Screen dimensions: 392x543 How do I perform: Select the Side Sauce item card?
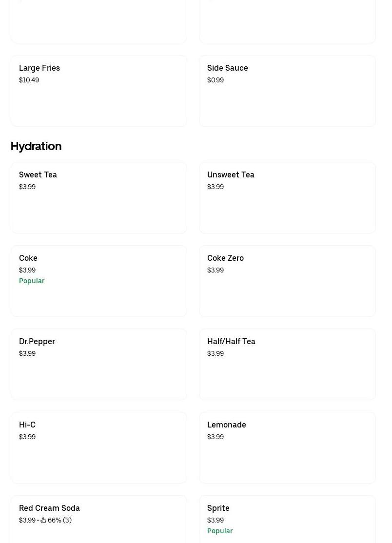click(x=288, y=91)
